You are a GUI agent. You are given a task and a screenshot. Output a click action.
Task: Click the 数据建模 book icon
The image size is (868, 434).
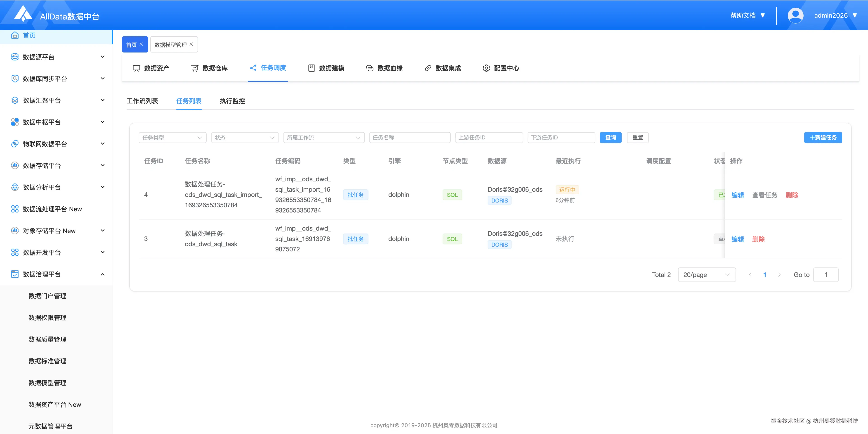tap(311, 68)
